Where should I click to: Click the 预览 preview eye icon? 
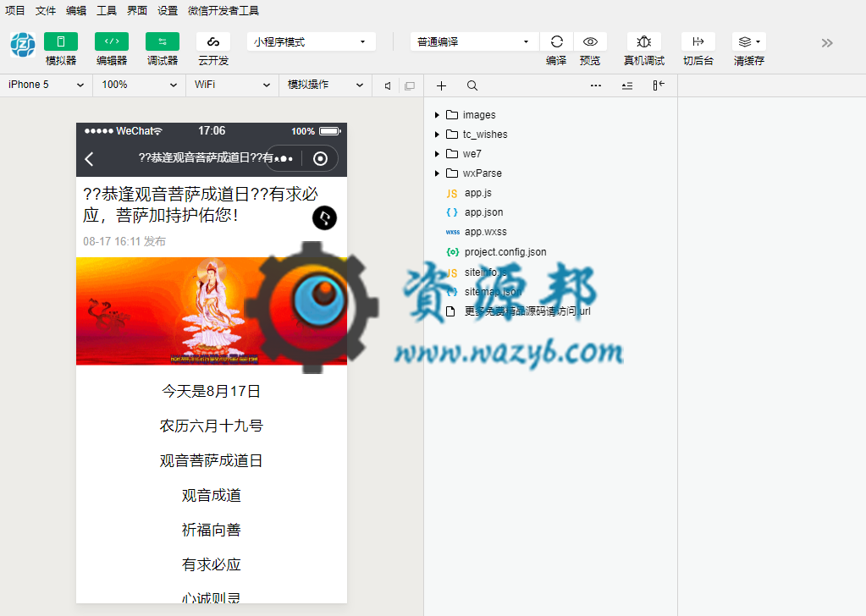coord(590,41)
